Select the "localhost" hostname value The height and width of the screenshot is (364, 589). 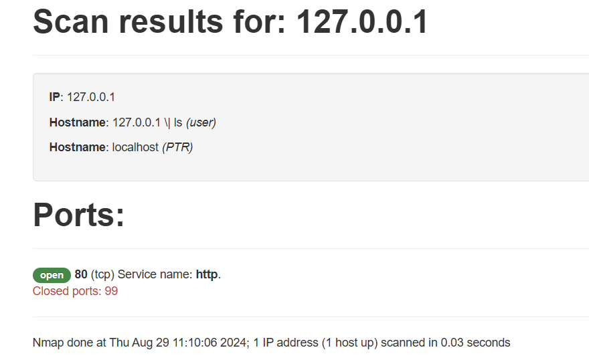point(135,147)
